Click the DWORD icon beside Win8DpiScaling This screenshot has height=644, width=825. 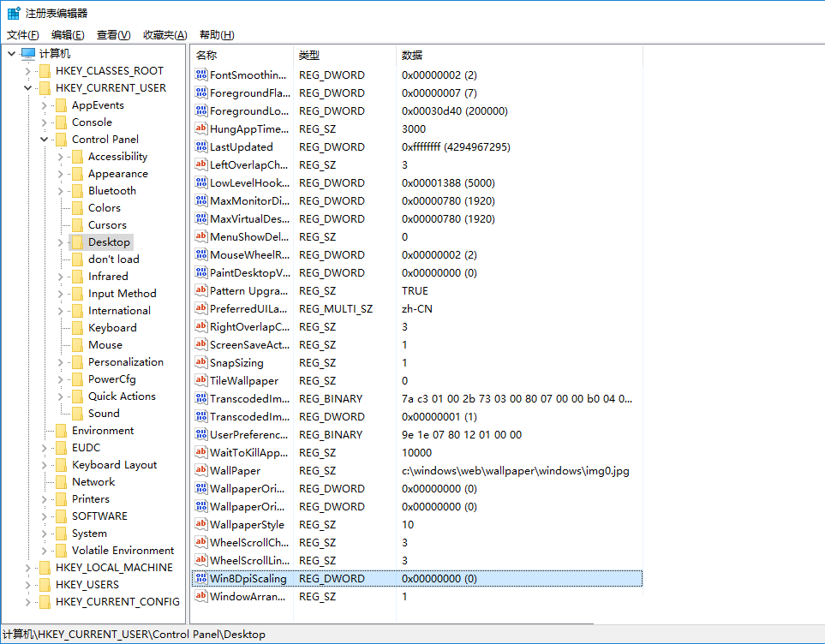point(201,579)
